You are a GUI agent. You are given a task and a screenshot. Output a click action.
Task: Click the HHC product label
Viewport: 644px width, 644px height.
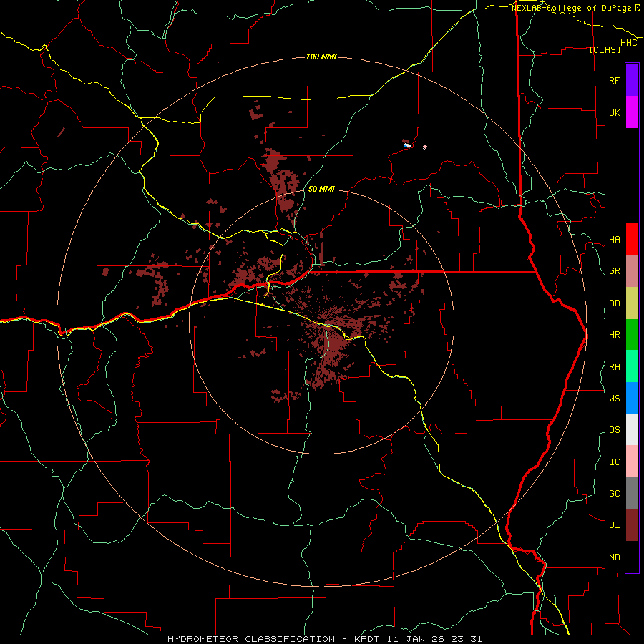click(629, 43)
